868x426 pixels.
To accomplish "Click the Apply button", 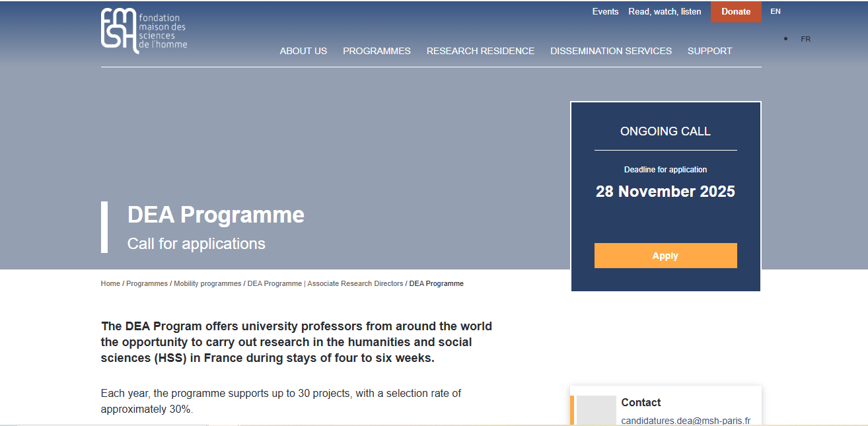I will click(665, 256).
